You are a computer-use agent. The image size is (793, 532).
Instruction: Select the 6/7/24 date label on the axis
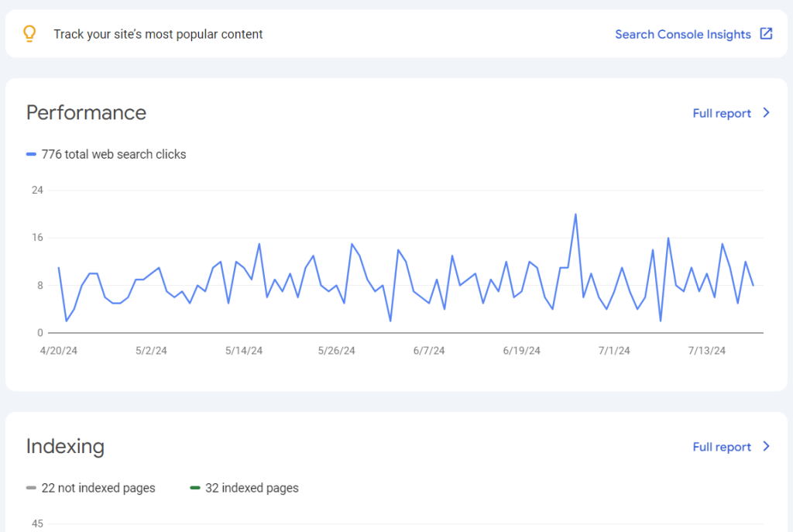point(428,351)
